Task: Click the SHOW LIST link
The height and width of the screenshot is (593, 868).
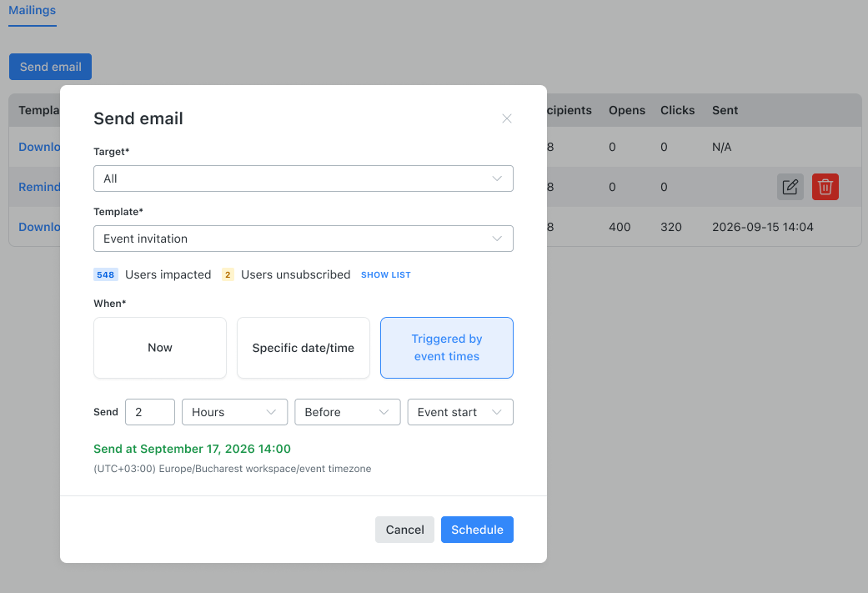Action: (x=386, y=275)
